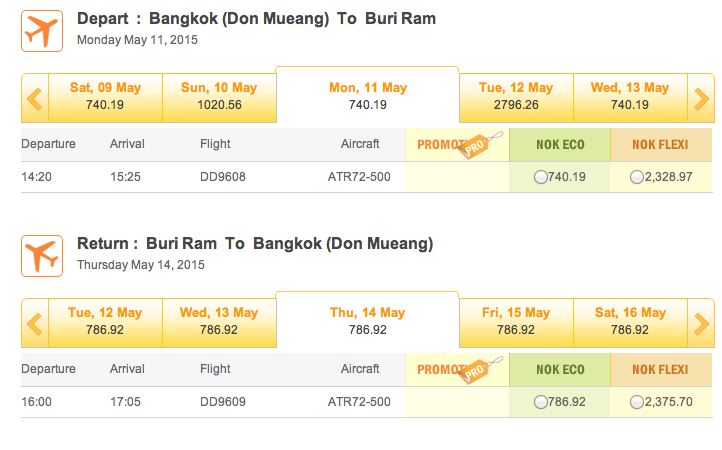Switch departure to Sun, 10 May tab

click(219, 98)
